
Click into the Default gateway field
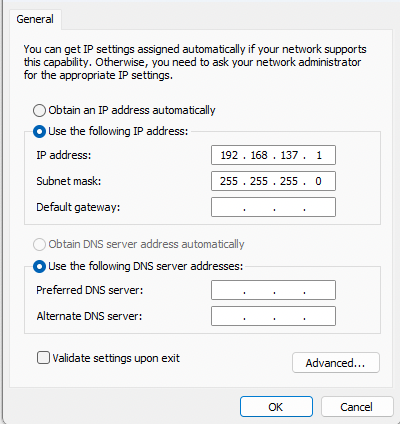273,207
